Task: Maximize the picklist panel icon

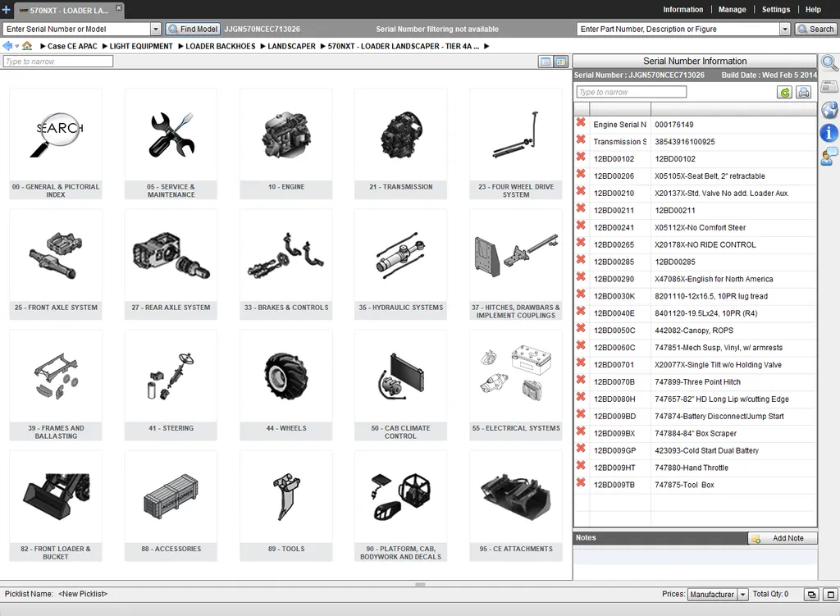Action: (831, 595)
